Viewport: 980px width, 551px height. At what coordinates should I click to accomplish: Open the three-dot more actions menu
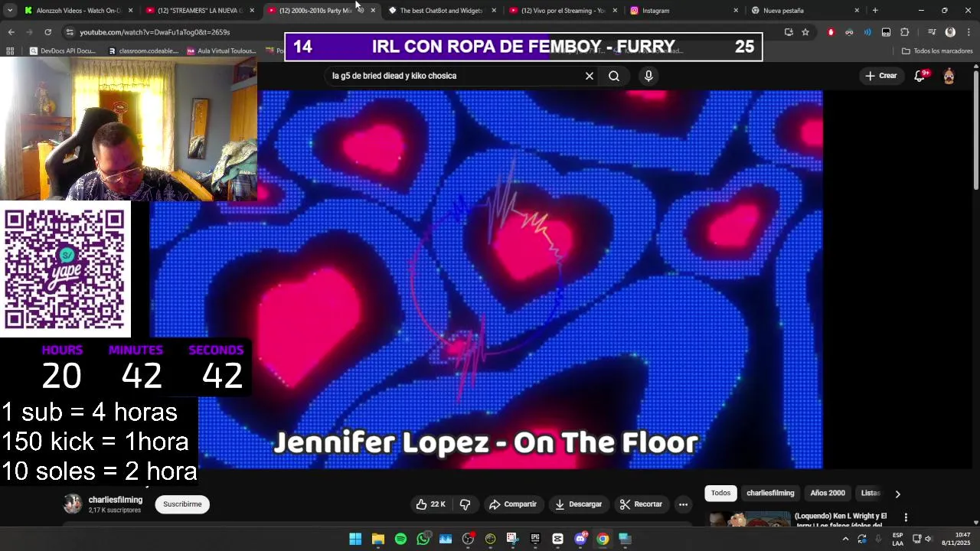point(683,504)
